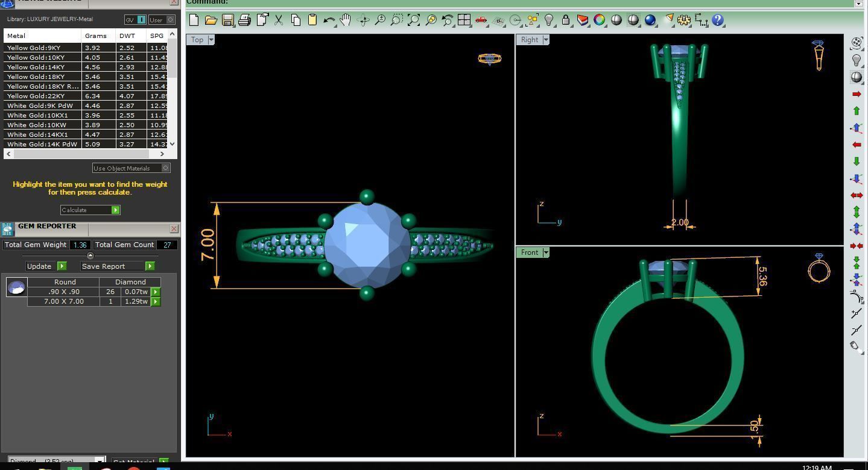Screen dimensions: 868x470
Task: Open options with the gear icon
Action: pyautogui.click(x=684, y=20)
